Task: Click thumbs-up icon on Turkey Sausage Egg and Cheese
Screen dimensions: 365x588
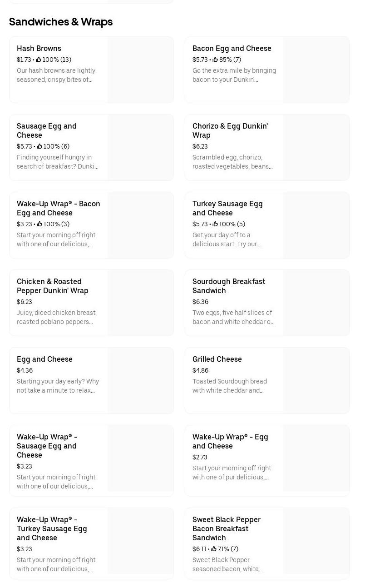Action: 215,224
